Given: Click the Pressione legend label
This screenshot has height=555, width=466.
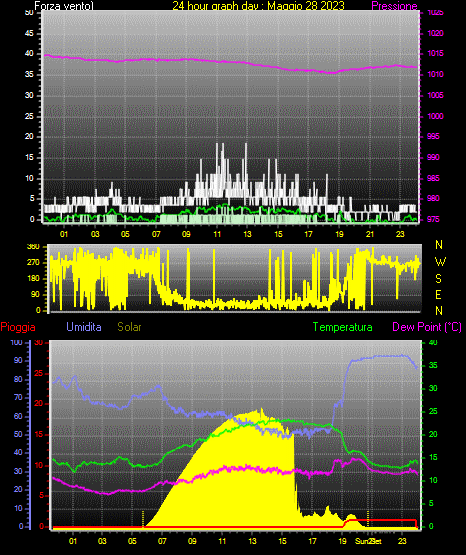Looking at the screenshot, I should [x=394, y=6].
